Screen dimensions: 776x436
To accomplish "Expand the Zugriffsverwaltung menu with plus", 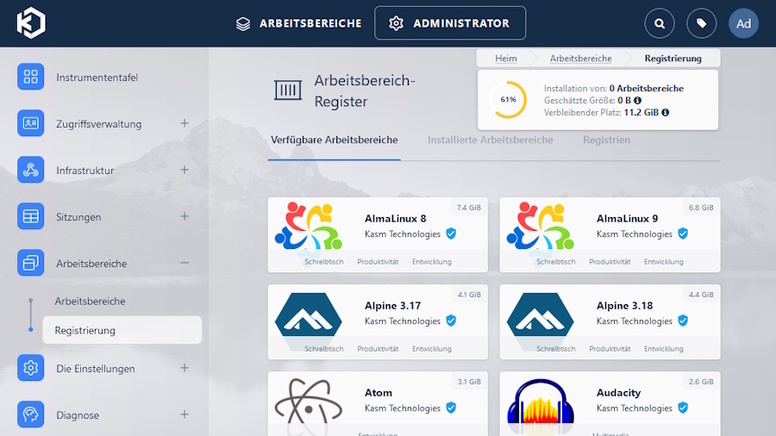I will pos(185,123).
